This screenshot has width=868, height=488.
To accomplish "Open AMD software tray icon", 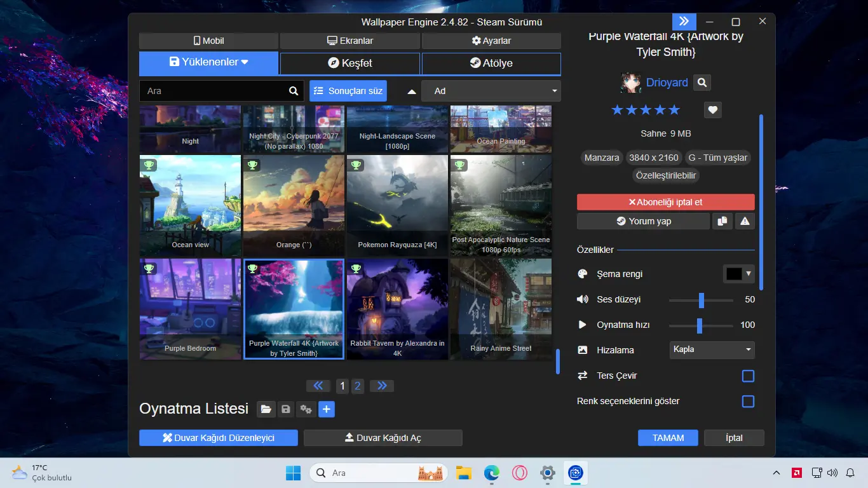I will click(x=796, y=473).
